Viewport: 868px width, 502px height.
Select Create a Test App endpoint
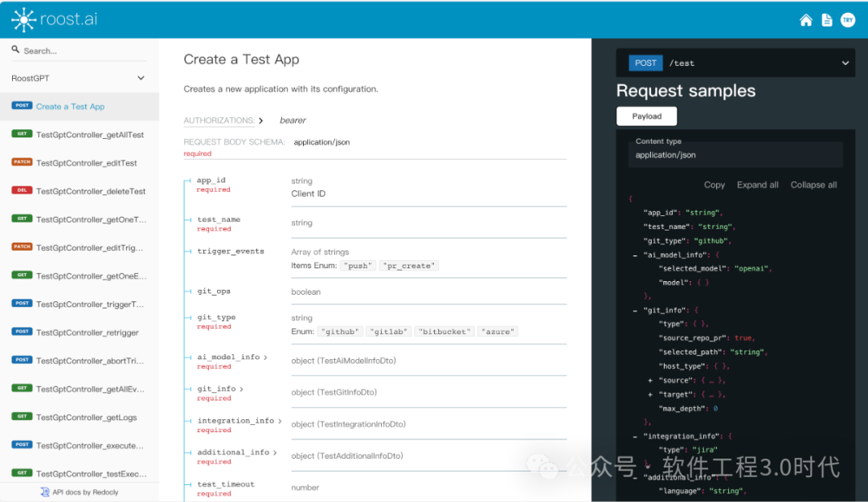pos(79,106)
